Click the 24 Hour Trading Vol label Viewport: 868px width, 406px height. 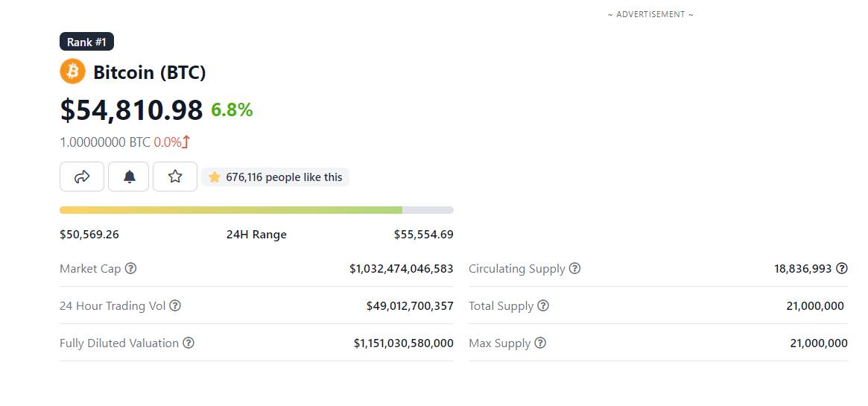point(113,305)
